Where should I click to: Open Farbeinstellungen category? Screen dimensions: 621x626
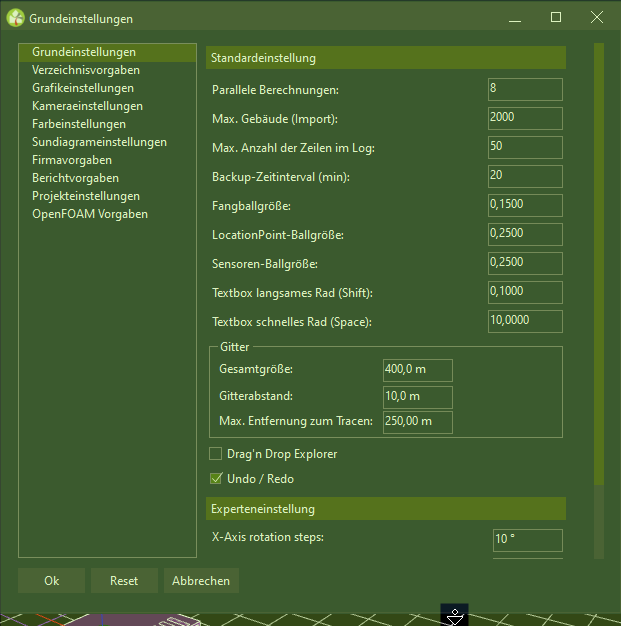click(107, 124)
